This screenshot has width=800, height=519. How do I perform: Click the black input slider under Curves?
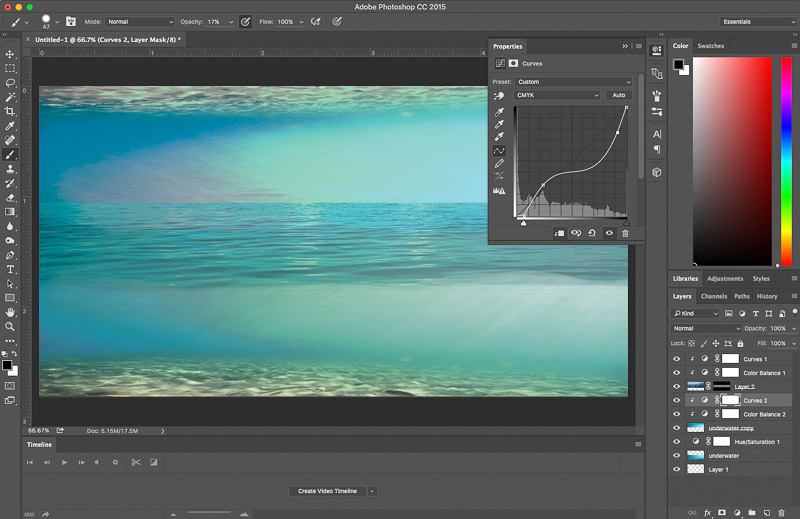click(523, 223)
